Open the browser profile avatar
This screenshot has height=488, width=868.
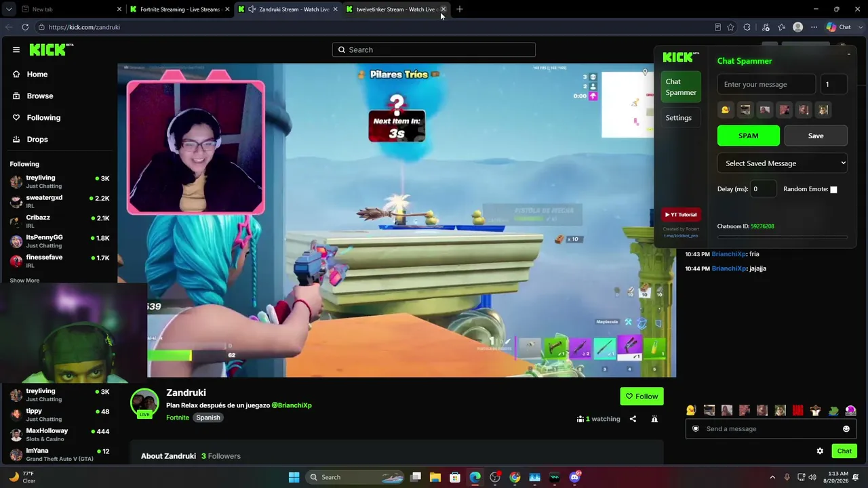798,27
